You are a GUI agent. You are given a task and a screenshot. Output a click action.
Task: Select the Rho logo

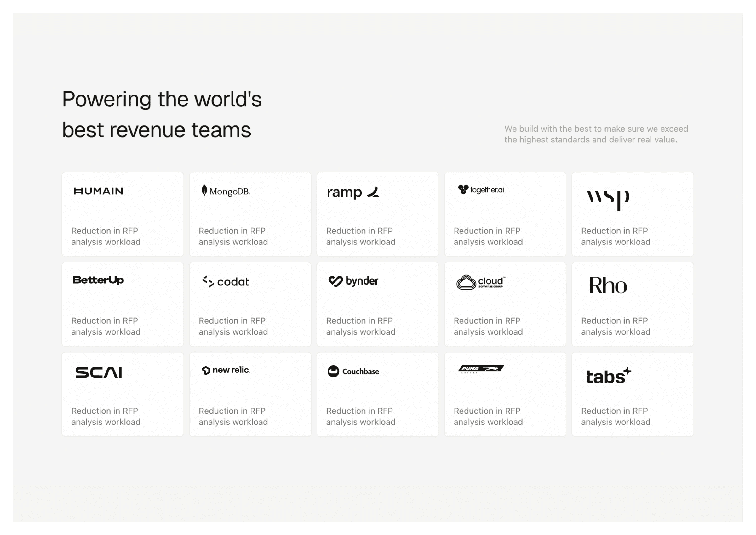[608, 285]
